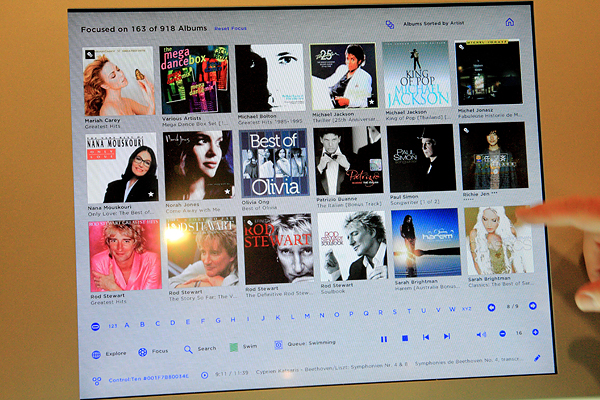This screenshot has height=400, width=600.
Task: Go to previous album page arrow
Action: point(491,307)
